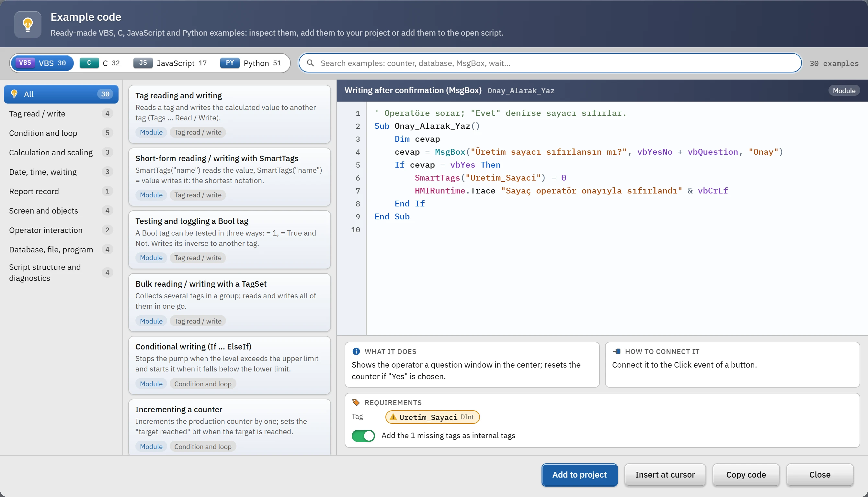Image resolution: width=868 pixels, height=497 pixels.
Task: Click the PY language badge icon
Action: (x=230, y=63)
